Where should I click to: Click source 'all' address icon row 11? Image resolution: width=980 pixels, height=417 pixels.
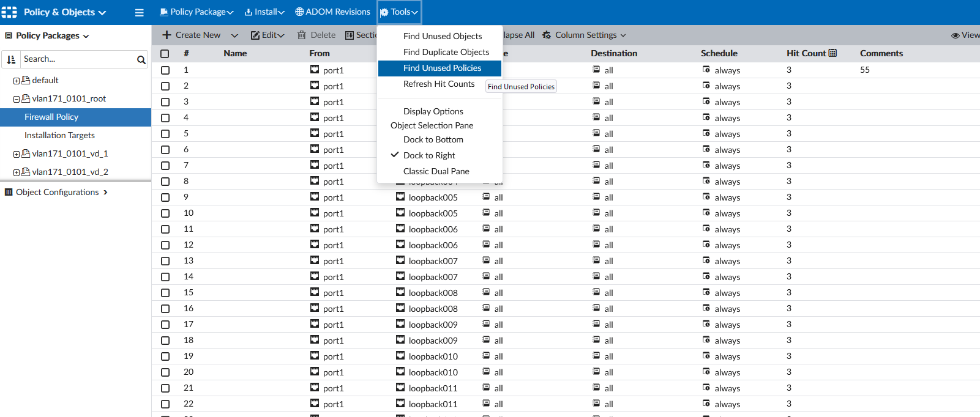coord(486,229)
